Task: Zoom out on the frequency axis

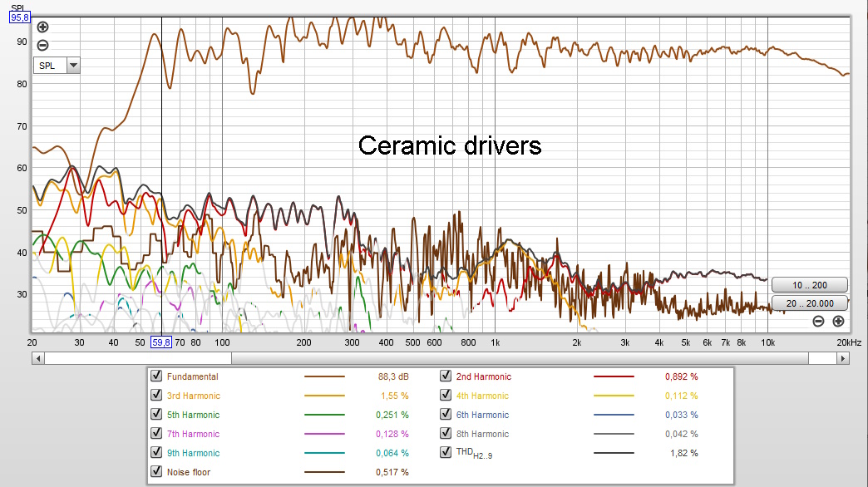Action: (x=818, y=322)
